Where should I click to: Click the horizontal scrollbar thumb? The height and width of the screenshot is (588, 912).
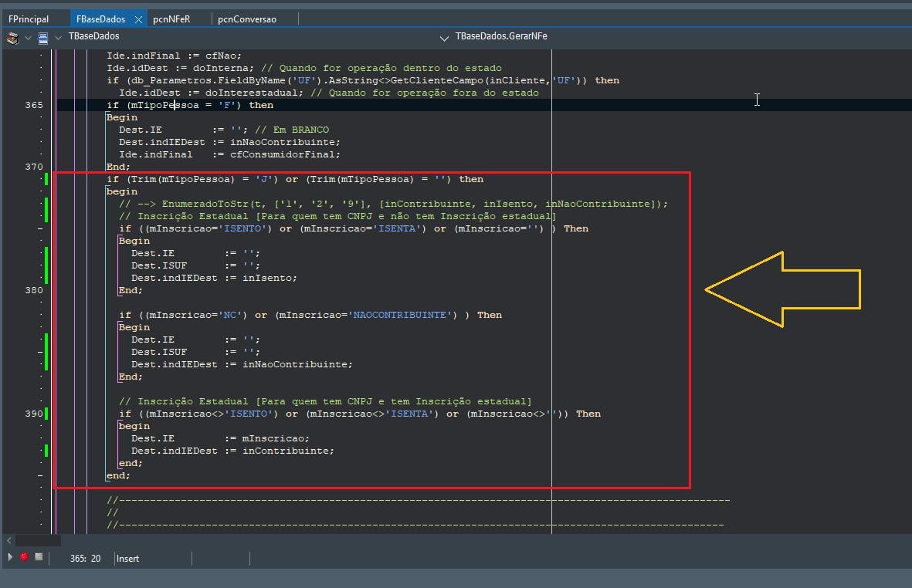coord(38,540)
